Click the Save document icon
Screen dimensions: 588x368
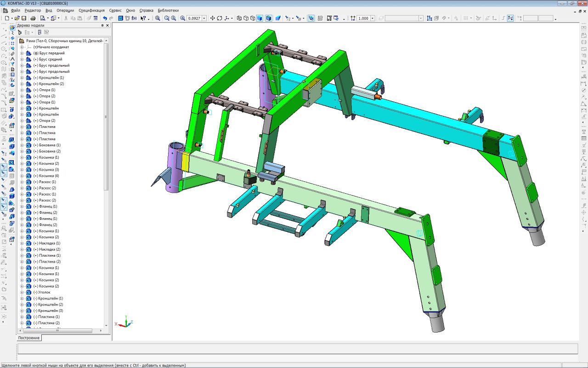(x=24, y=18)
